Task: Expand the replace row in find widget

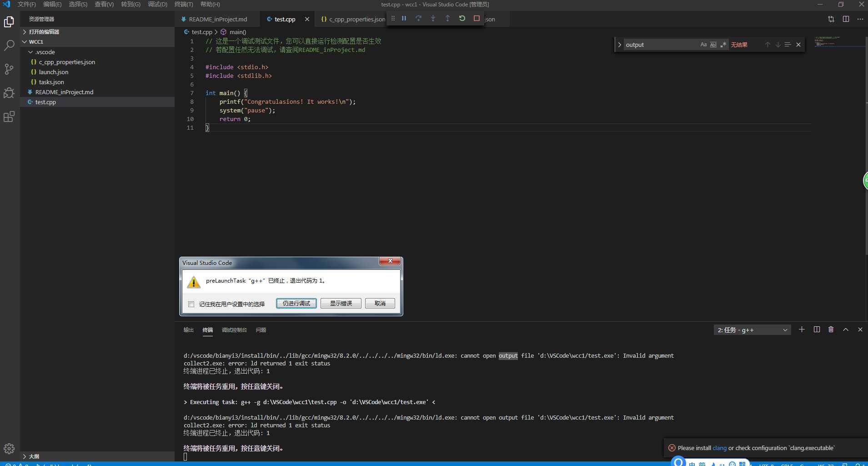Action: [x=619, y=45]
